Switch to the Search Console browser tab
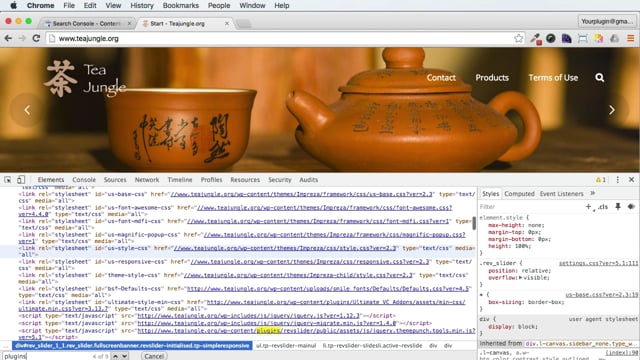This screenshot has width=640, height=360. point(87,24)
